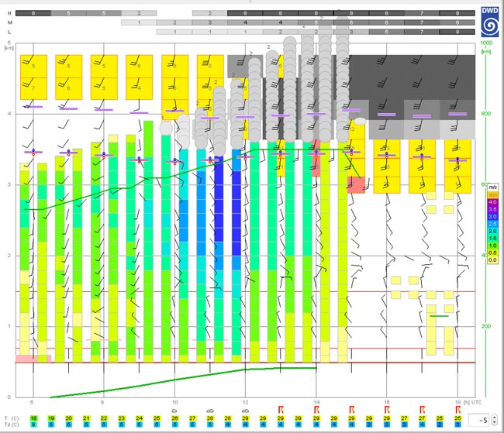Select the thunderstorm symbol at 15 UTC

pyautogui.click(x=352, y=410)
